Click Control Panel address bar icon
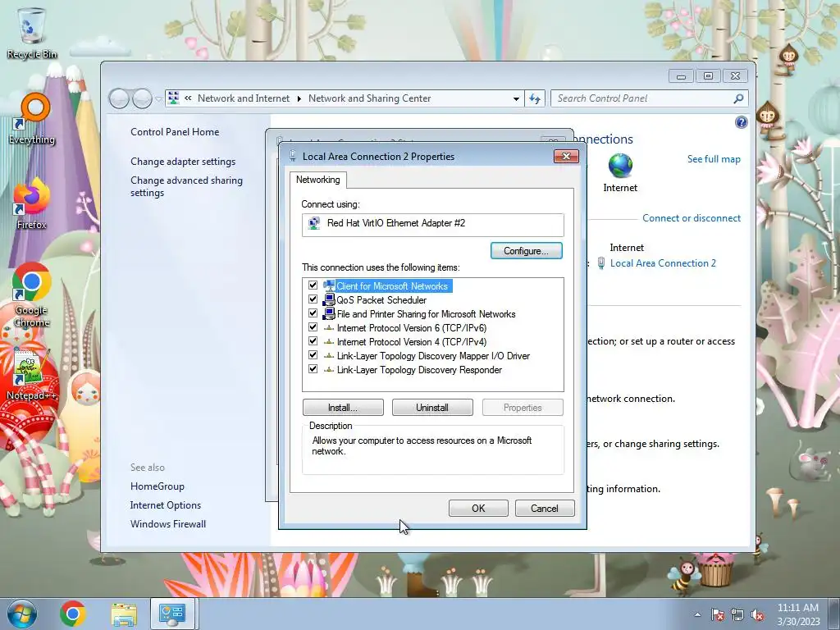The image size is (840, 630). pos(174,98)
